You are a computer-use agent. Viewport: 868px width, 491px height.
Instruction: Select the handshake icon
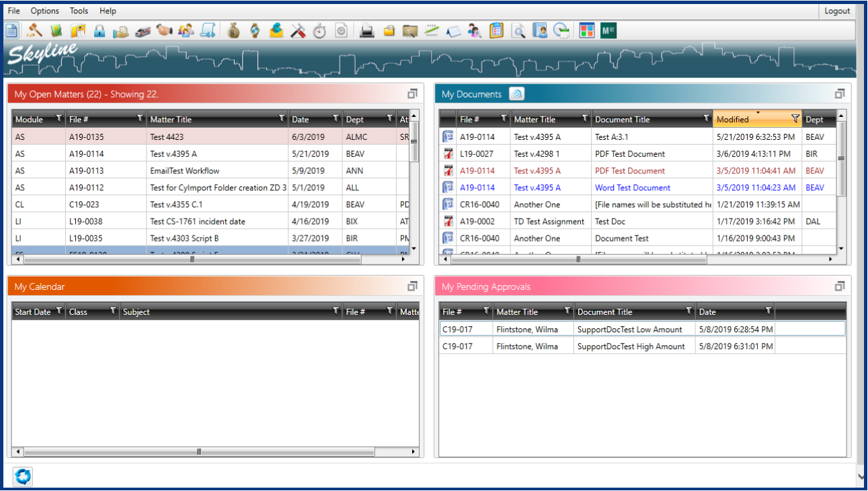(x=164, y=30)
